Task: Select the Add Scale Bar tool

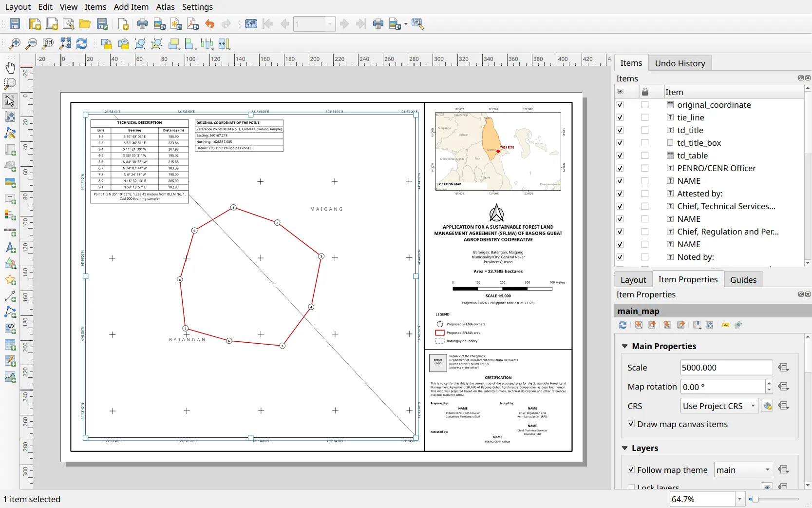Action: [10, 232]
